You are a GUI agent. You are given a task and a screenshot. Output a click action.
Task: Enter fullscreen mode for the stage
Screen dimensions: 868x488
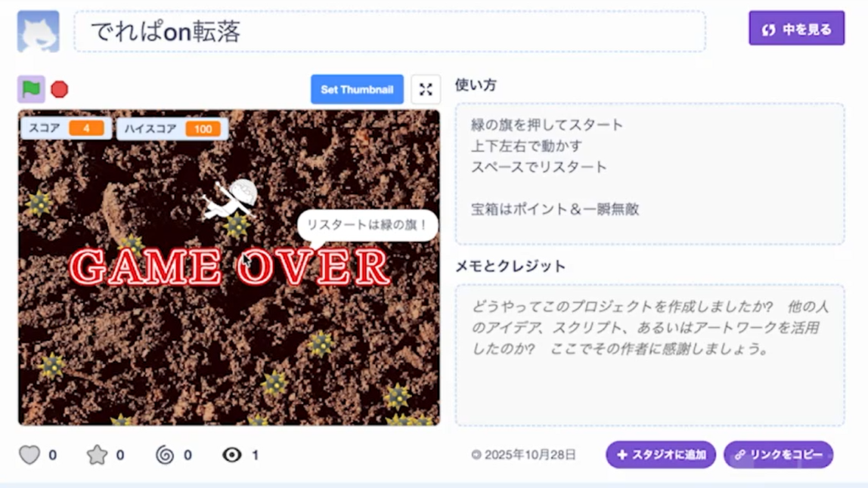[x=426, y=90]
